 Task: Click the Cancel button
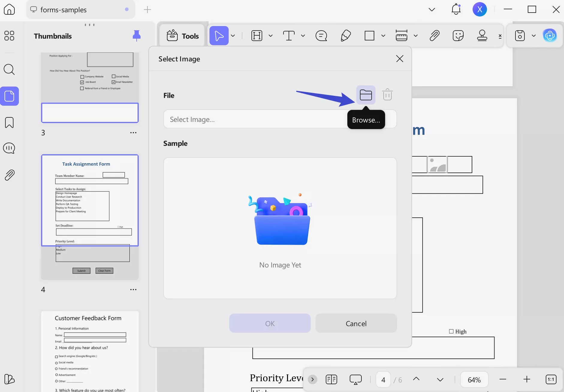356,323
